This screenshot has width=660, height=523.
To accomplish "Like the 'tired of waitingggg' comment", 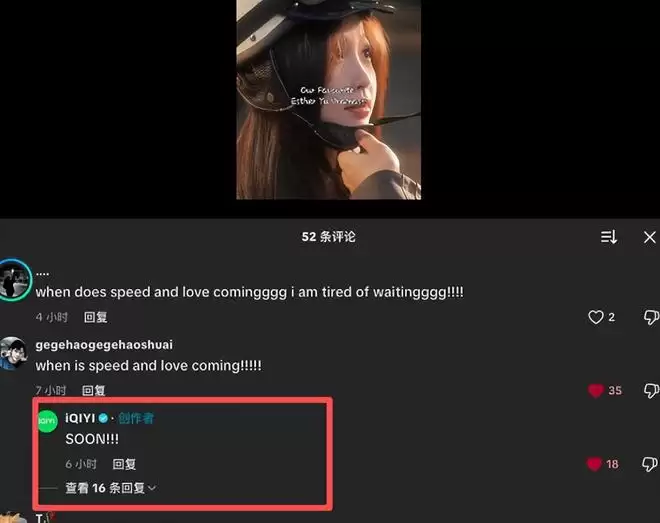I will pos(595,317).
